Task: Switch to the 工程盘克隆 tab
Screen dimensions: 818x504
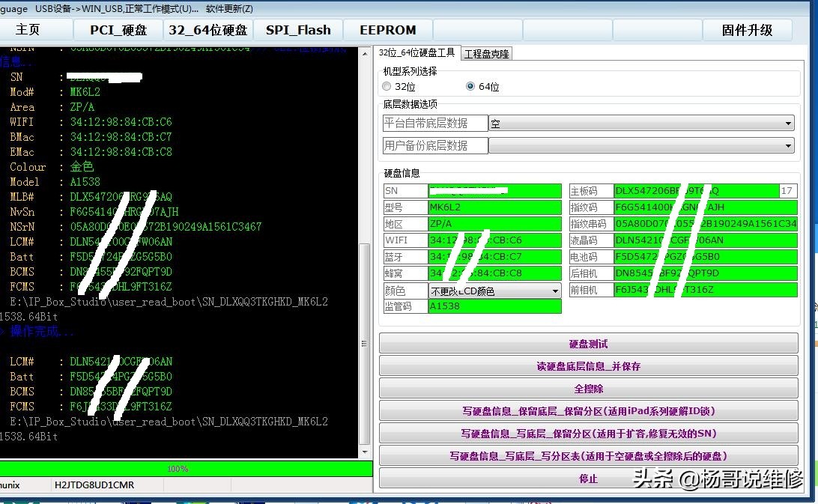Action: (x=488, y=53)
